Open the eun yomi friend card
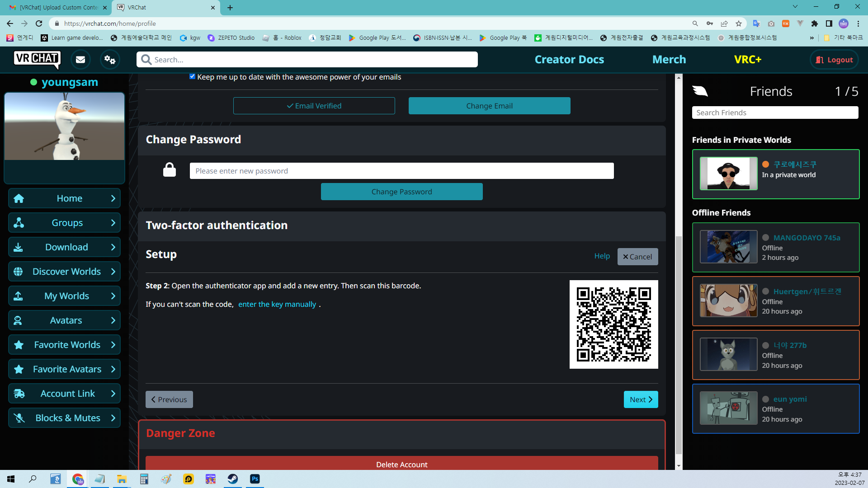Image resolution: width=868 pixels, height=488 pixels. click(x=776, y=408)
